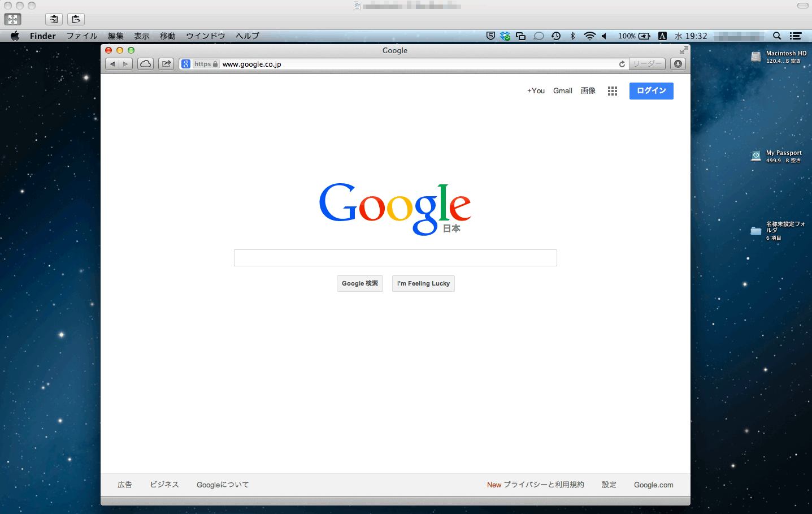Enter full screen using Safari's corner arrows
Screen dimensions: 812x514
(x=684, y=50)
